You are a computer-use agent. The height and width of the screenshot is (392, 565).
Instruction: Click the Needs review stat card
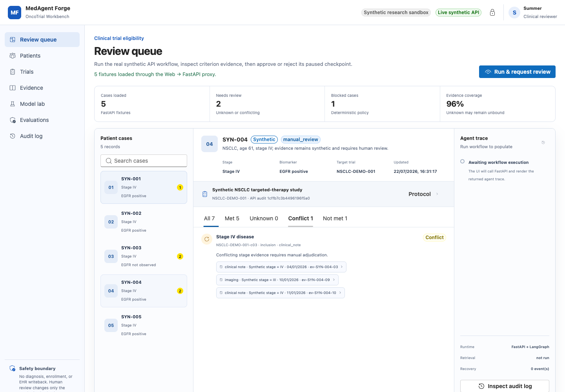tap(267, 104)
